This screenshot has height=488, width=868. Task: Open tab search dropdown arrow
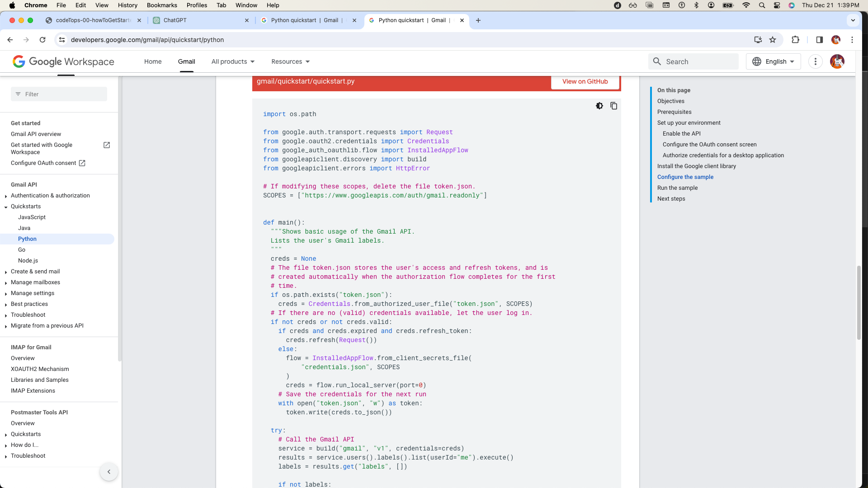[853, 20]
